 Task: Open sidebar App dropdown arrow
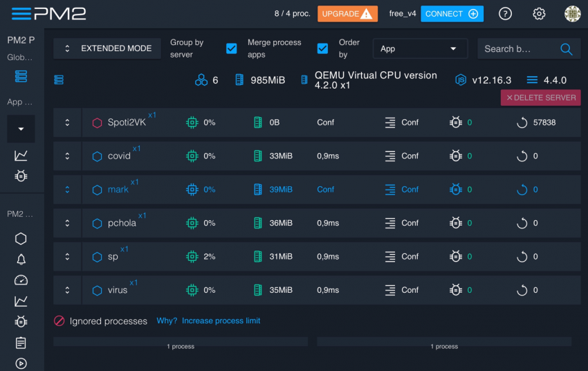tap(21, 129)
